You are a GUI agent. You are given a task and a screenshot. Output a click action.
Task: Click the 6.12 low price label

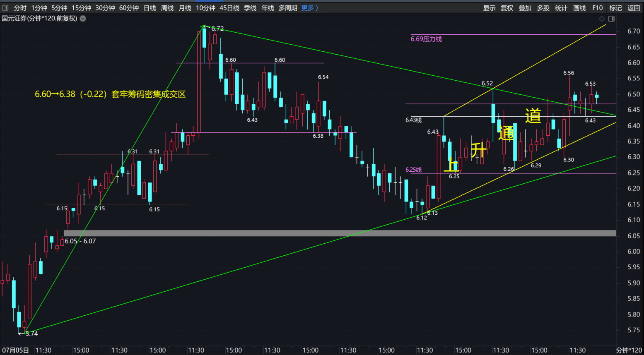click(422, 218)
